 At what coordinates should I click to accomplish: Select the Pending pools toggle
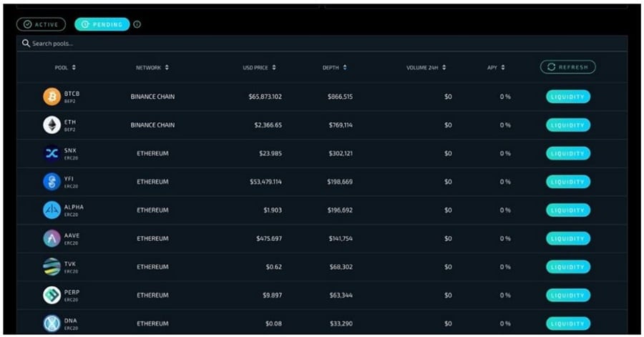[102, 24]
